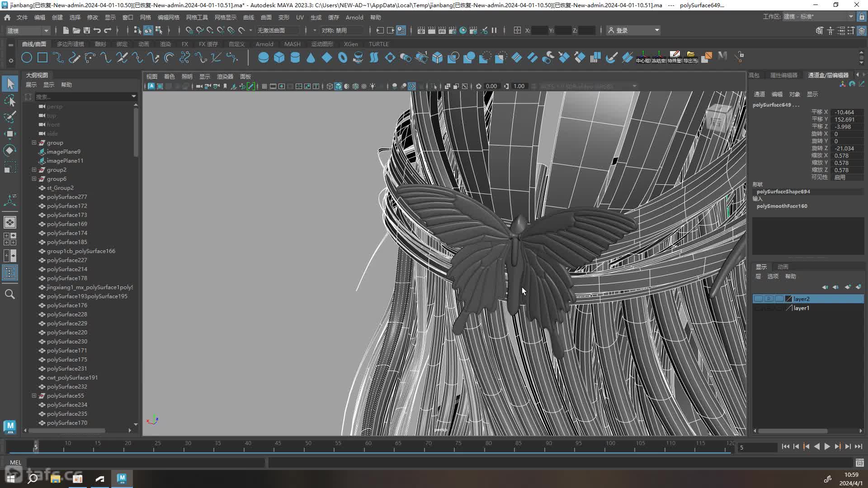Screen dimensions: 868x488
Task: Activate the Rotate tool in toolbox
Action: point(10,150)
